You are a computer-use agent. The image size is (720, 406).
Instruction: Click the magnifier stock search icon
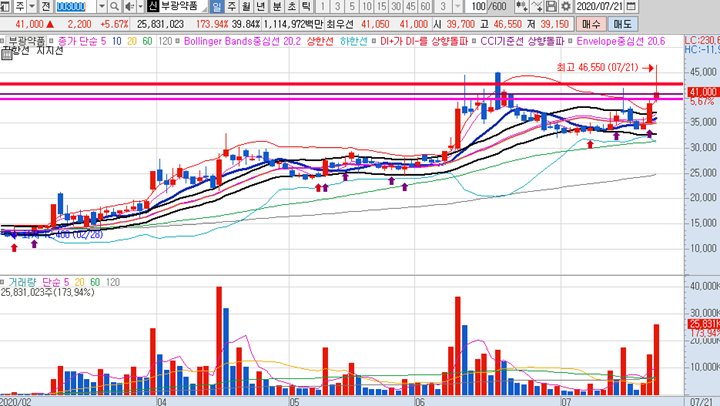pyautogui.click(x=114, y=6)
